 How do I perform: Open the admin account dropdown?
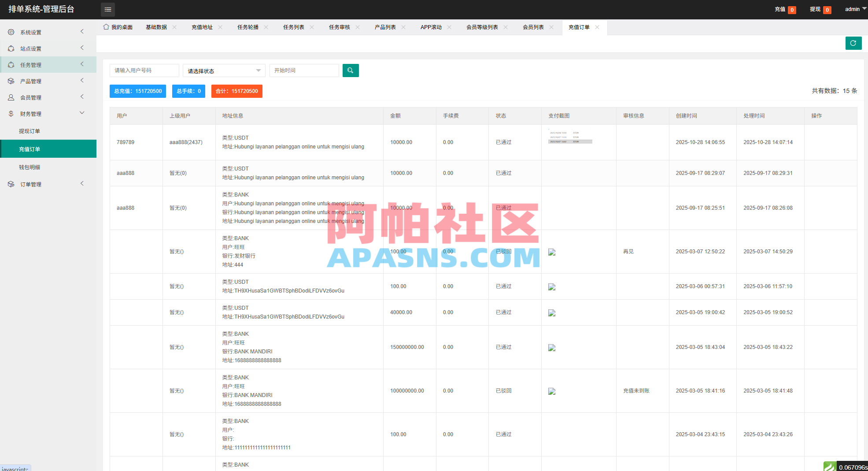854,9
